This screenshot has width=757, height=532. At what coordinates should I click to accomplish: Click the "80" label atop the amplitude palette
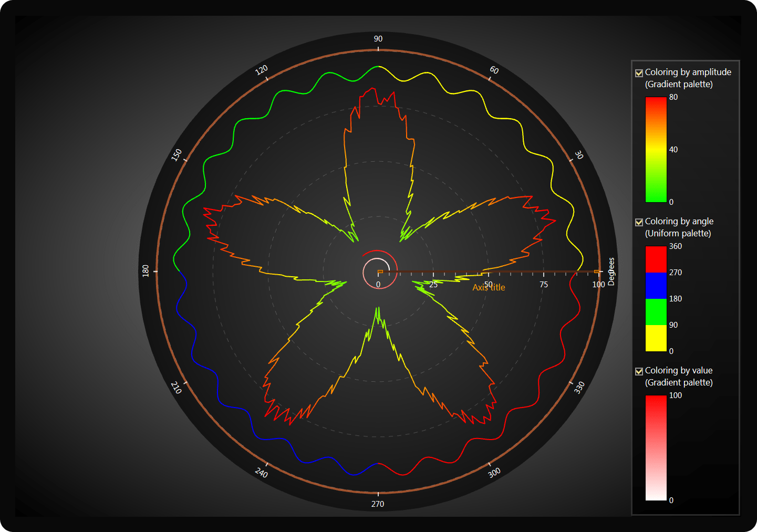click(x=673, y=97)
